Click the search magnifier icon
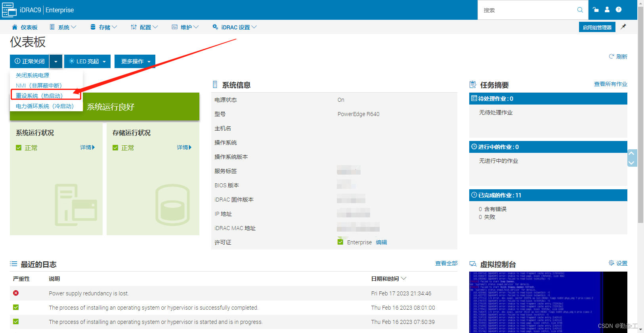The width and height of the screenshot is (644, 333). click(580, 10)
